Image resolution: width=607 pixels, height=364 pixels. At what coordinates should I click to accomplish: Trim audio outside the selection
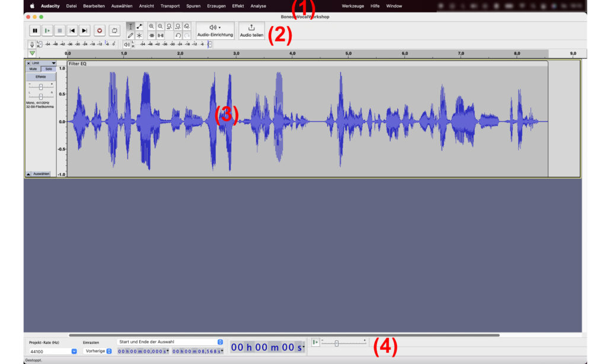pyautogui.click(x=152, y=35)
